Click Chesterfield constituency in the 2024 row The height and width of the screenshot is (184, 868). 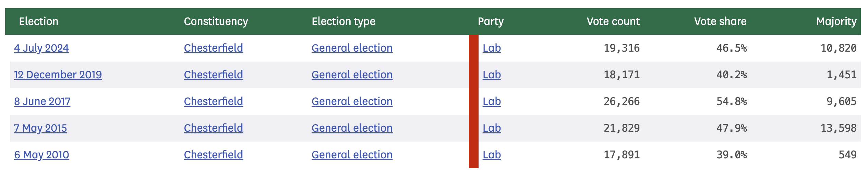[213, 48]
